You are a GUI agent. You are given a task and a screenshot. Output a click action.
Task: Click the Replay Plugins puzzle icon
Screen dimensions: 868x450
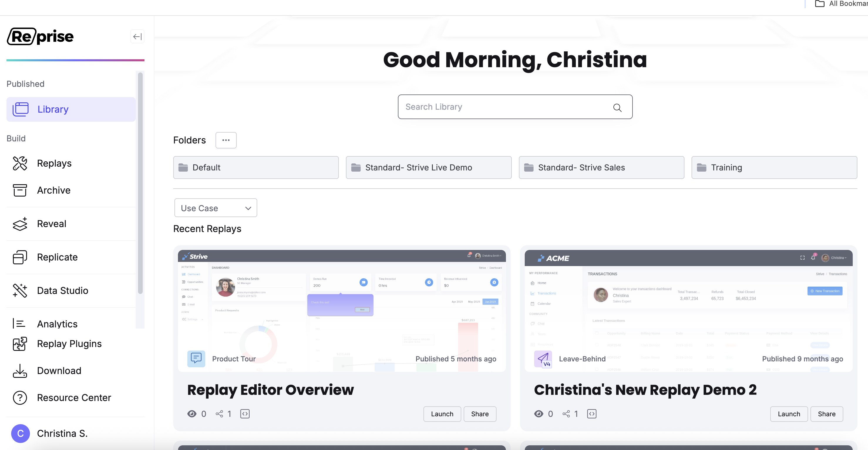point(20,344)
